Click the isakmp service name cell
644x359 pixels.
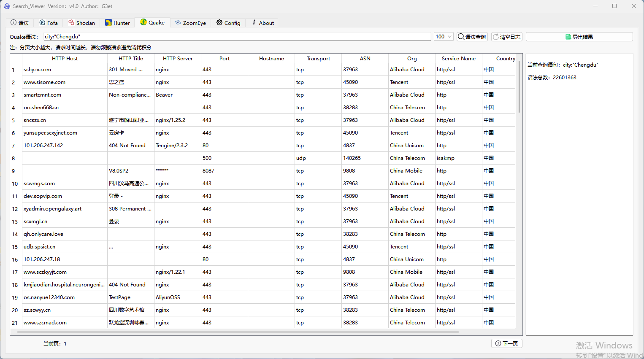click(x=458, y=158)
